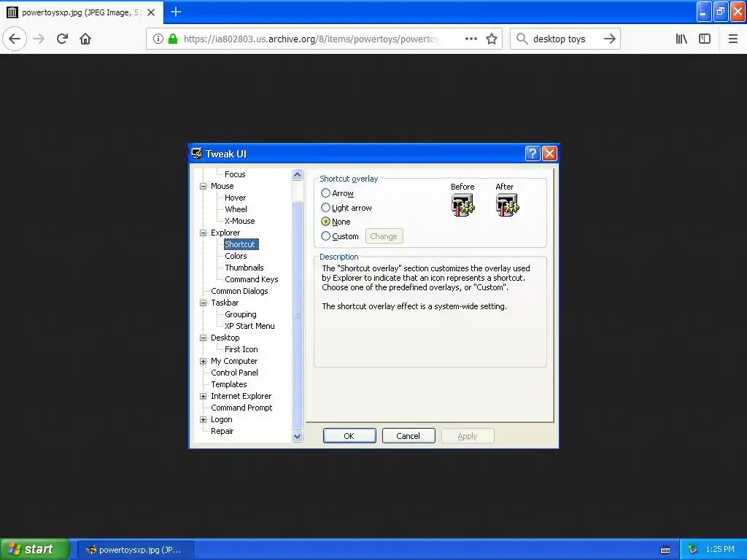Select the Custom overlay radio button
Image resolution: width=747 pixels, height=560 pixels.
pyautogui.click(x=325, y=236)
